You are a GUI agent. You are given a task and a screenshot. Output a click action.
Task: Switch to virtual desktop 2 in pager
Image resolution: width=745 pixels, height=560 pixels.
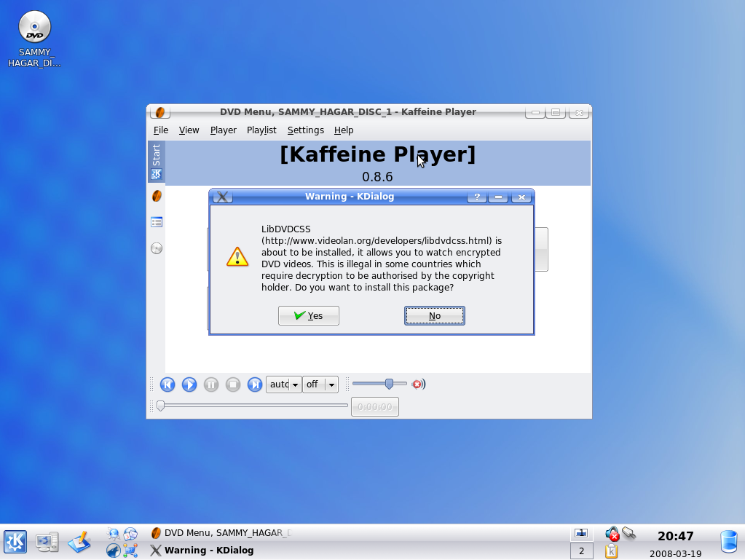581,551
